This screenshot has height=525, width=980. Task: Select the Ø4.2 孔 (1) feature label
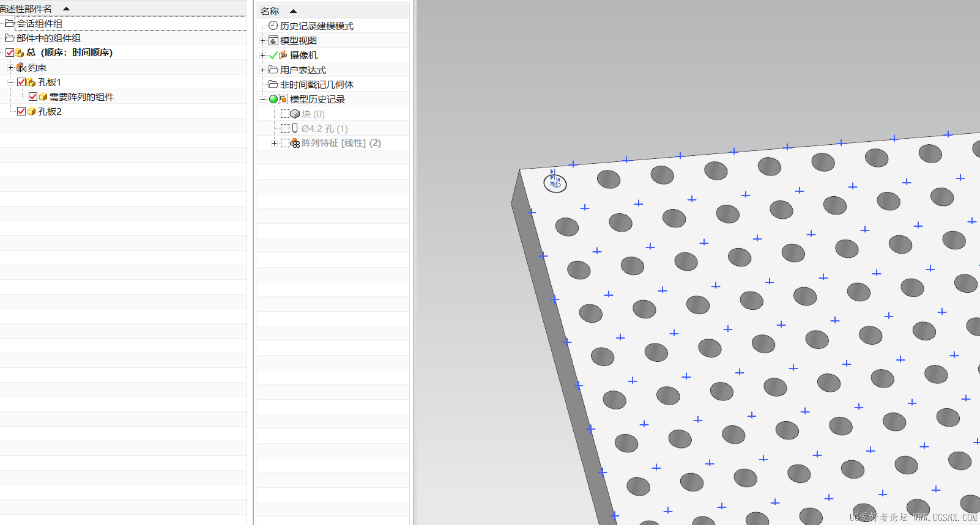click(325, 128)
